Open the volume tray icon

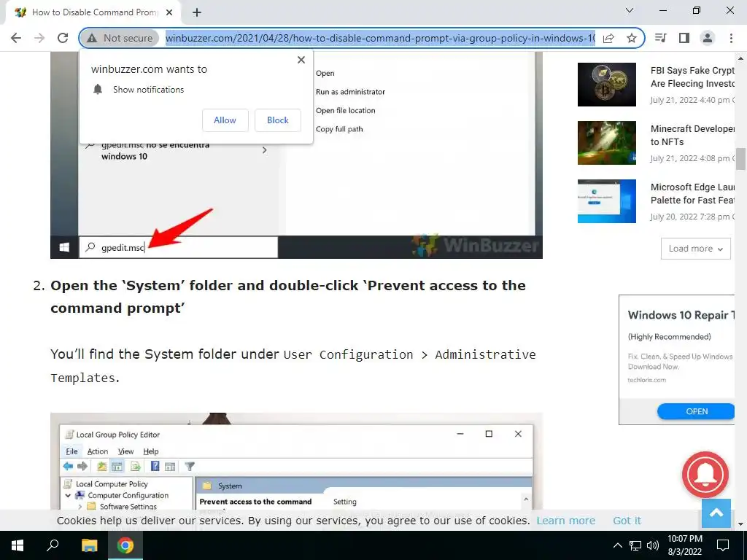(x=653, y=545)
